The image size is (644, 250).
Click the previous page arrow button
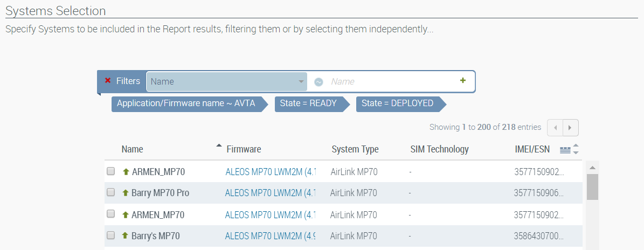[555, 128]
